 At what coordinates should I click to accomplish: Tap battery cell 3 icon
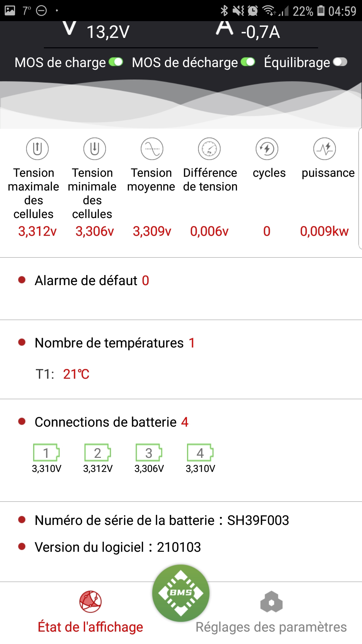[149, 453]
